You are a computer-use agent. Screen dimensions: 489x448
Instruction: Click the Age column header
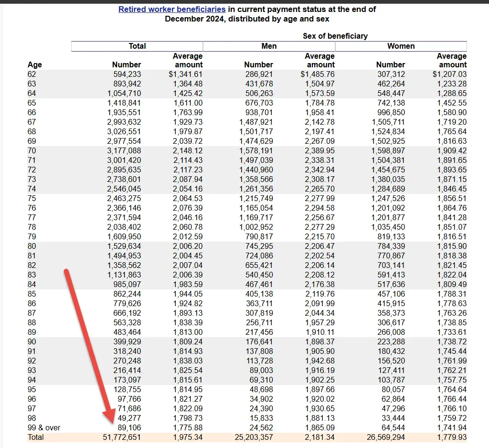35,64
